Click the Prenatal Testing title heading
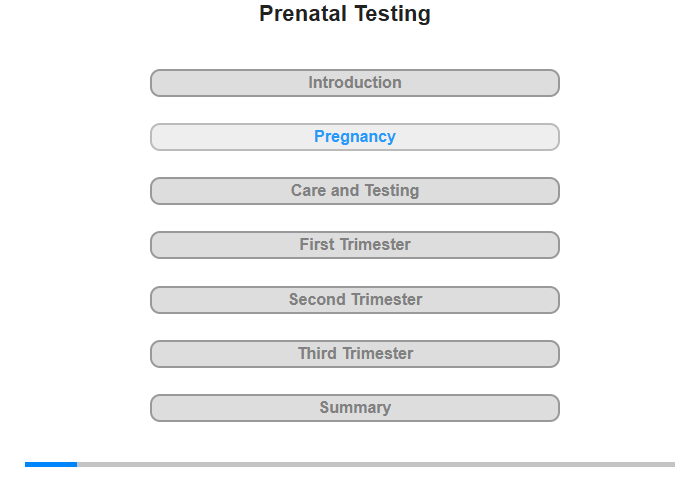Viewport: 700px width, 480px height. pos(345,14)
